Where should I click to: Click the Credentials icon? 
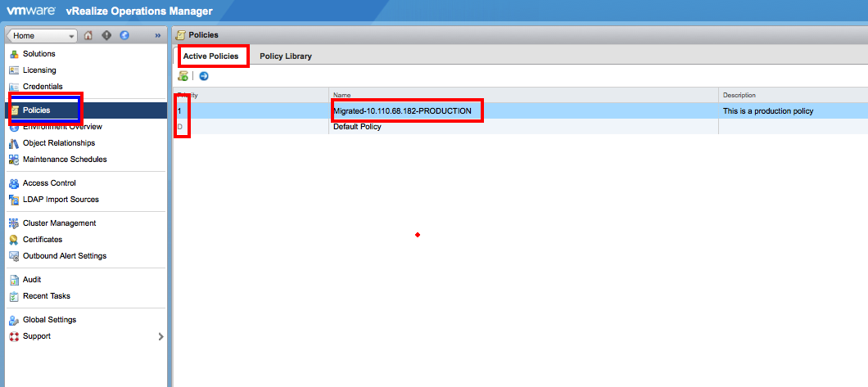(15, 87)
